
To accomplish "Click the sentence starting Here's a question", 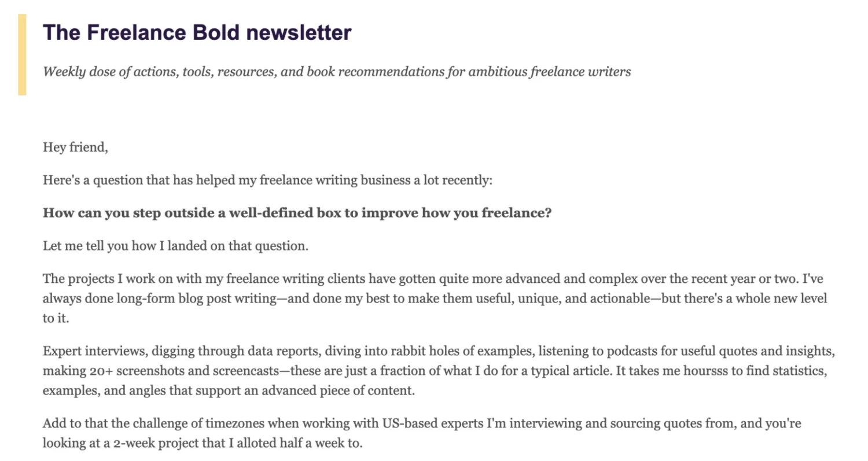I will coord(267,180).
